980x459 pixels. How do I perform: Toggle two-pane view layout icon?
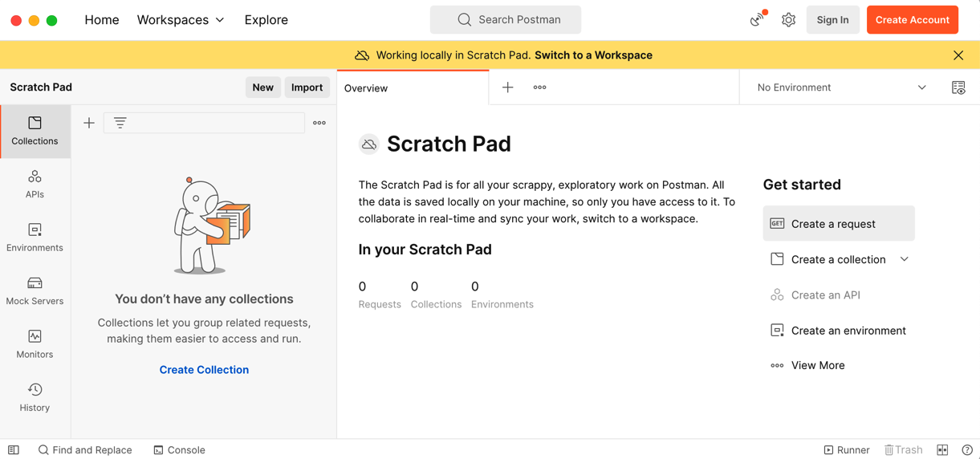click(943, 450)
